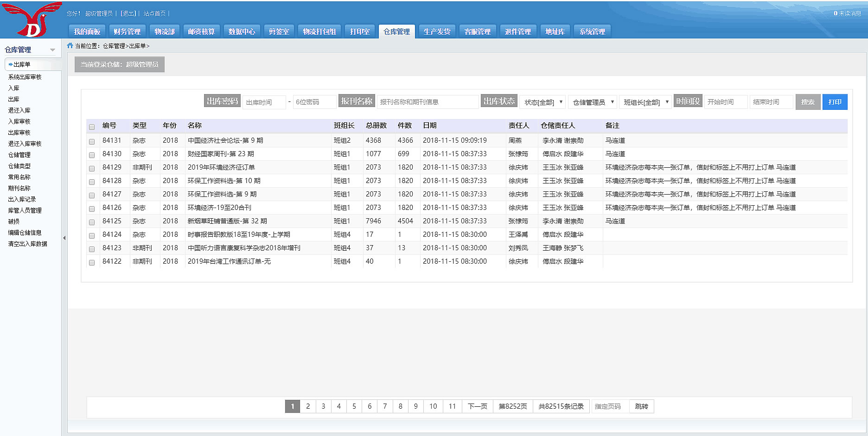Click the 退出 logout link
The width and height of the screenshot is (868, 436).
[128, 13]
